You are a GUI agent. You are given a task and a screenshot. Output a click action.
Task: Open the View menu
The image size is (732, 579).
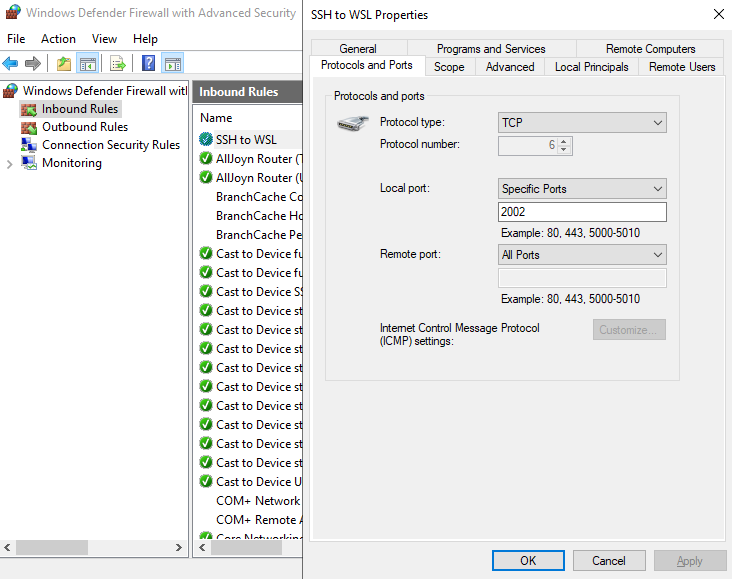(104, 39)
